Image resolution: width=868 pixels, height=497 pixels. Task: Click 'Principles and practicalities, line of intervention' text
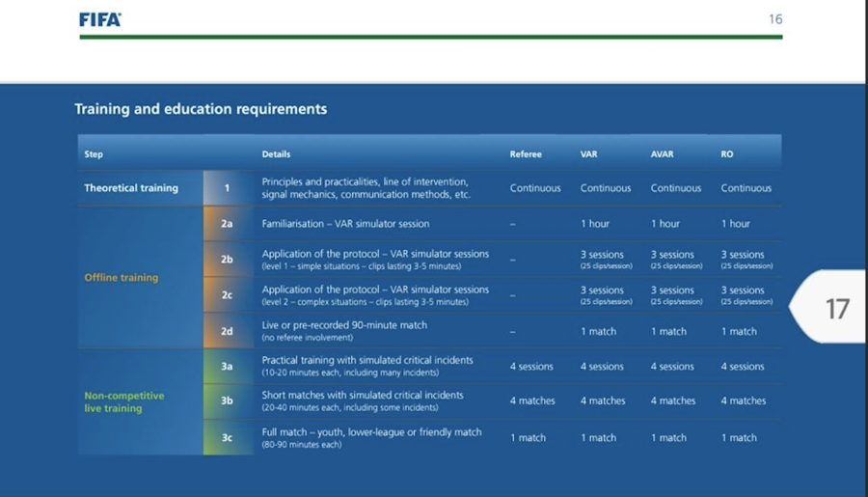[x=365, y=181]
